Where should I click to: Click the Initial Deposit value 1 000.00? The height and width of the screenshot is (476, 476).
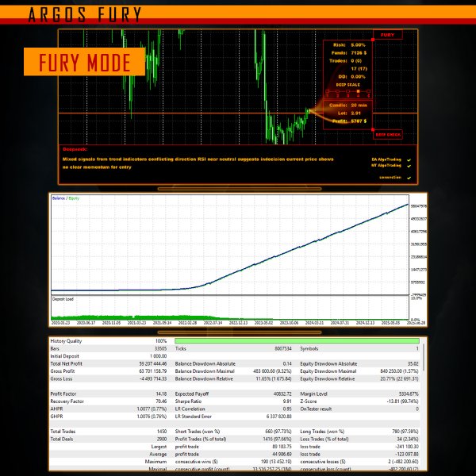158,355
